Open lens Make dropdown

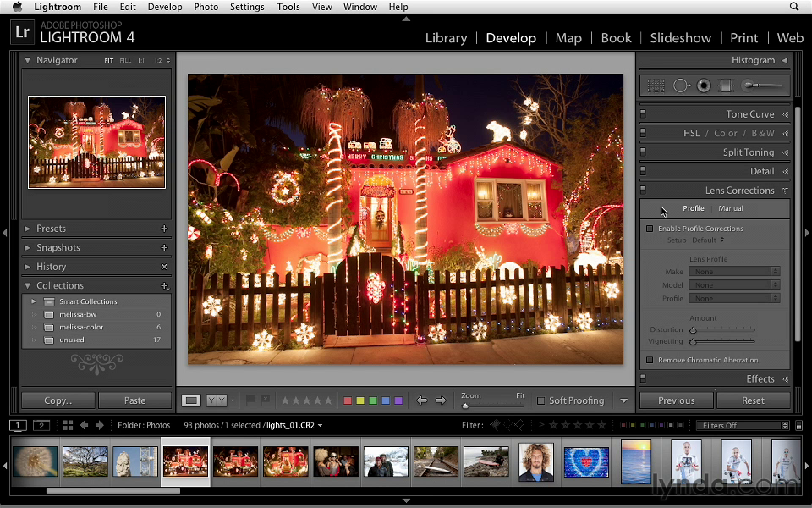[735, 272]
